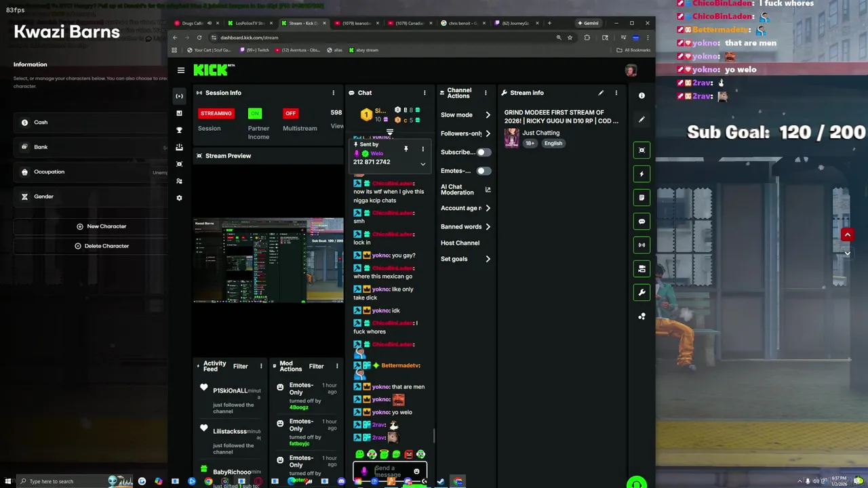Open Chat panel three-dot options
868x488 pixels.
pos(425,93)
